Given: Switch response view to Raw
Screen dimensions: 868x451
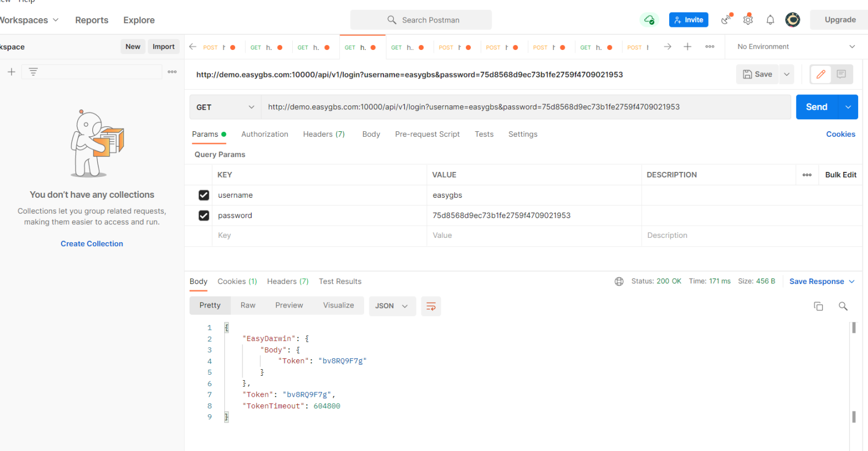Looking at the screenshot, I should coord(248,305).
